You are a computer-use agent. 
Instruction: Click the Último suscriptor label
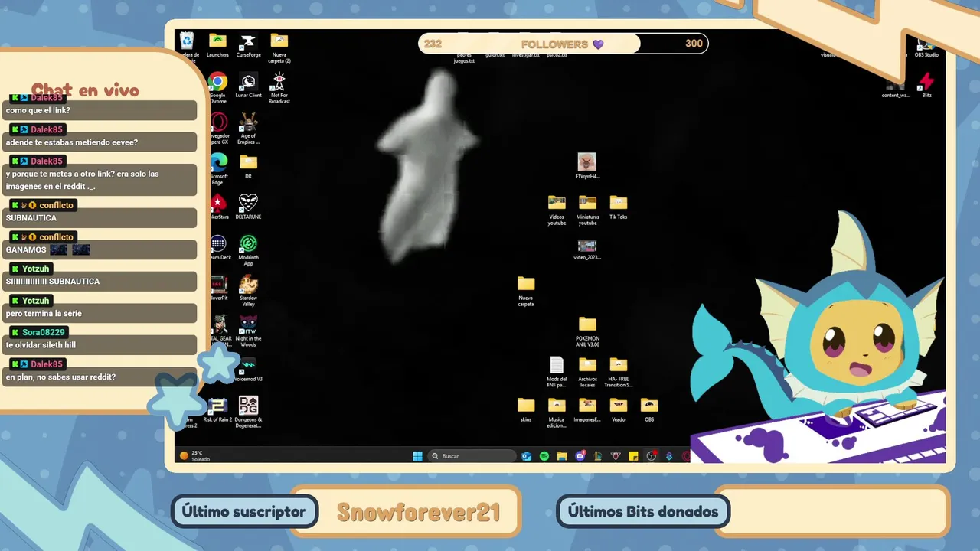click(244, 511)
